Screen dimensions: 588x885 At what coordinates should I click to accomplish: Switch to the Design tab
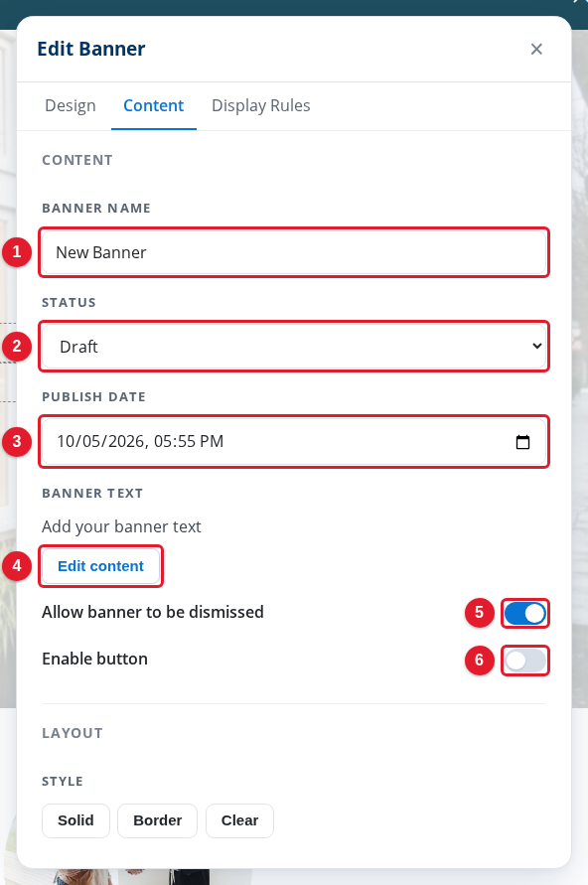tap(71, 105)
